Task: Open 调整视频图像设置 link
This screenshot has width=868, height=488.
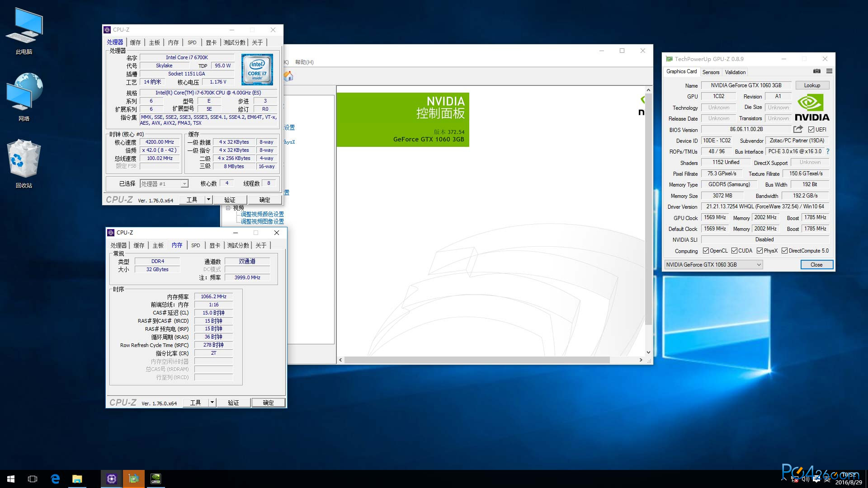Action: (262, 221)
